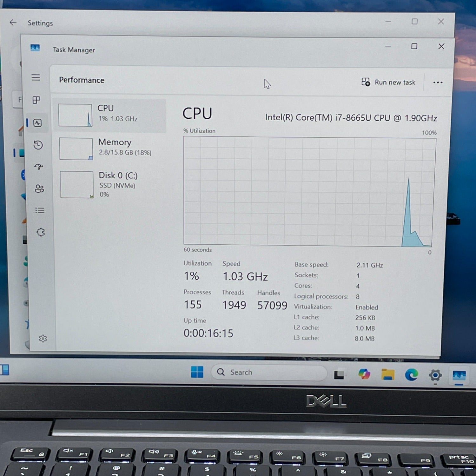Open the Services page icon
This screenshot has height=476, width=476.
click(41, 232)
